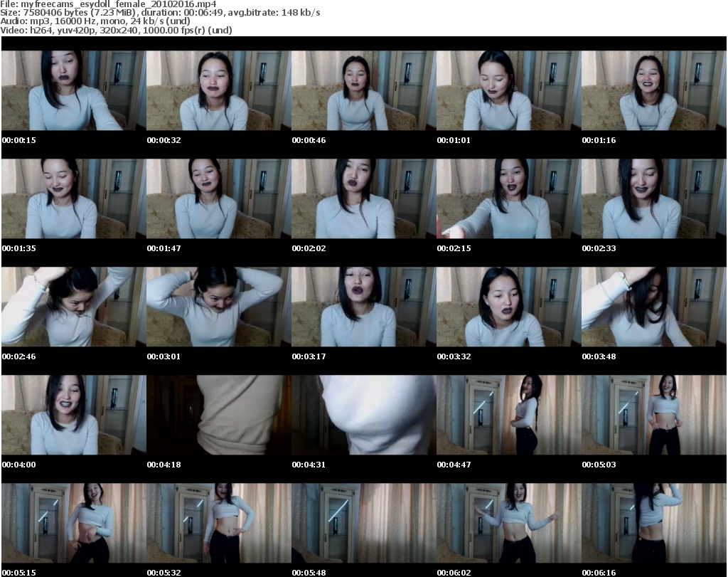
Task: Click the 00:02:02 timestamp text
Action: click(x=309, y=248)
